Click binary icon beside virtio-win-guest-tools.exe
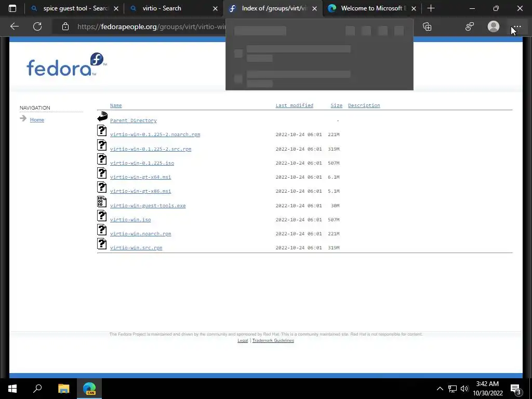Screen dimensions: 532x399 tap(102, 202)
